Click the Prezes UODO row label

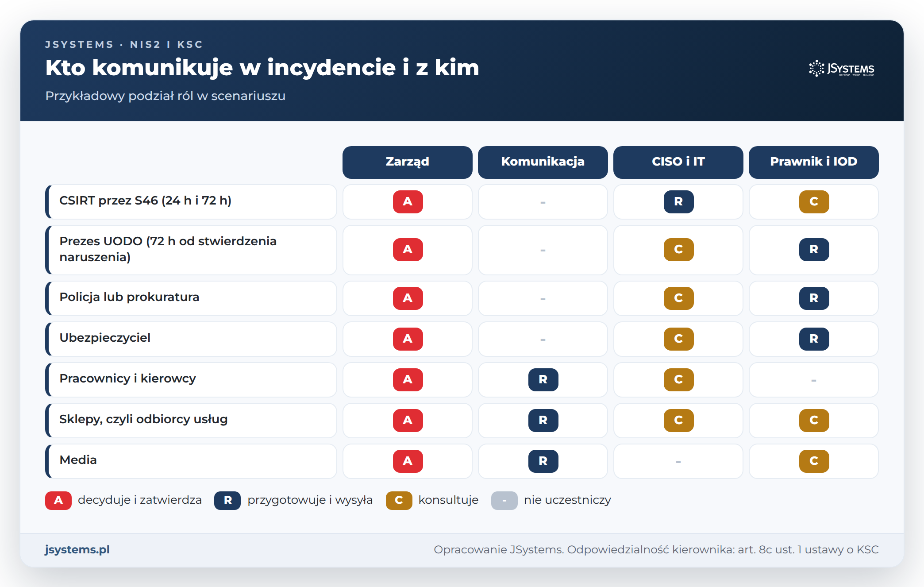click(x=191, y=250)
